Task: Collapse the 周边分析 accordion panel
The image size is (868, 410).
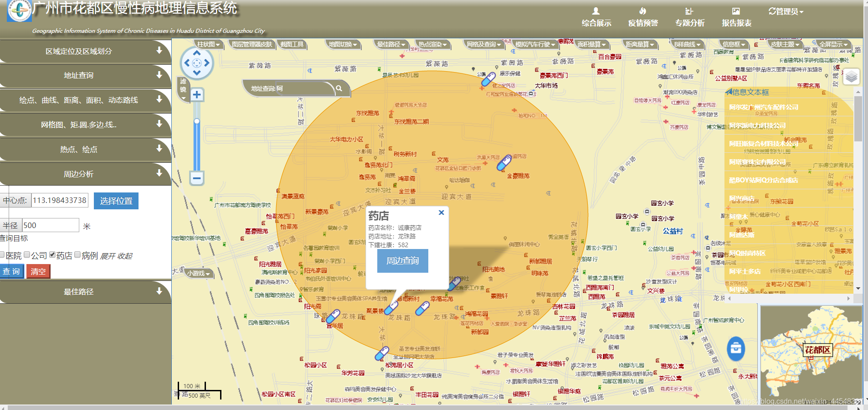Action: 86,174
